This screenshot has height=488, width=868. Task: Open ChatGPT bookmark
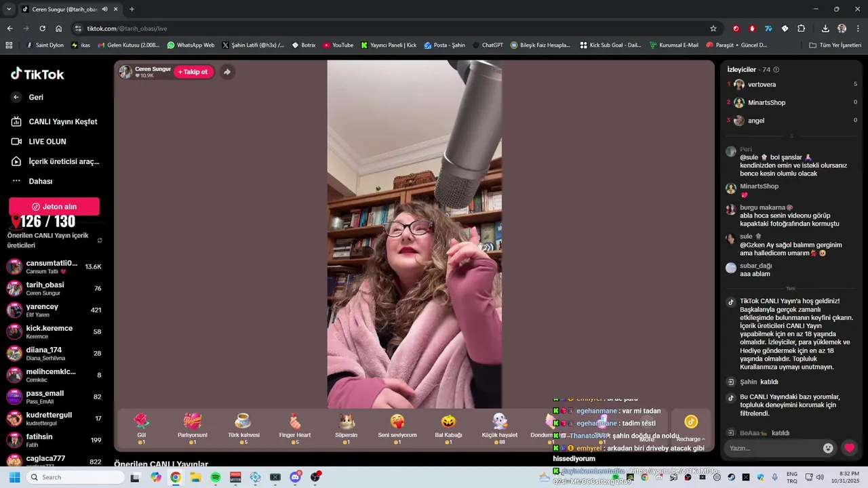coord(488,45)
